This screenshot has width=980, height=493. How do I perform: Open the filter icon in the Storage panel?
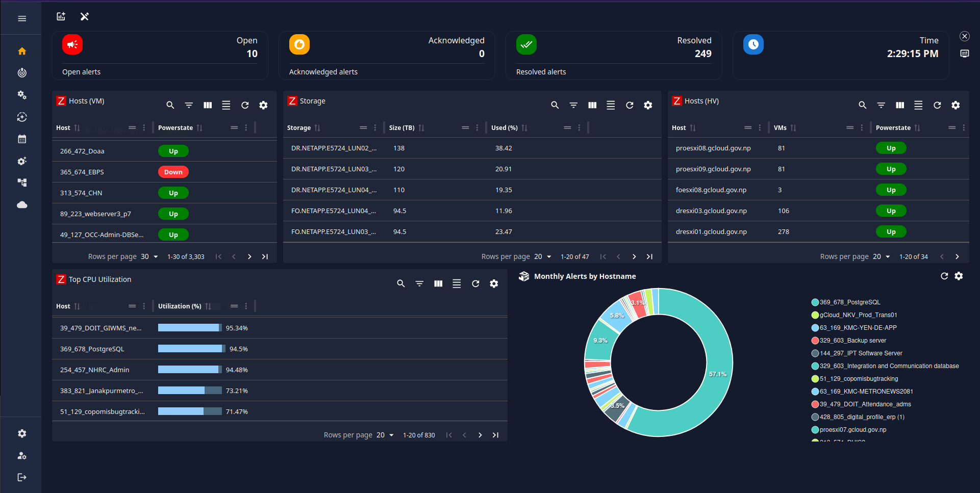[573, 105]
